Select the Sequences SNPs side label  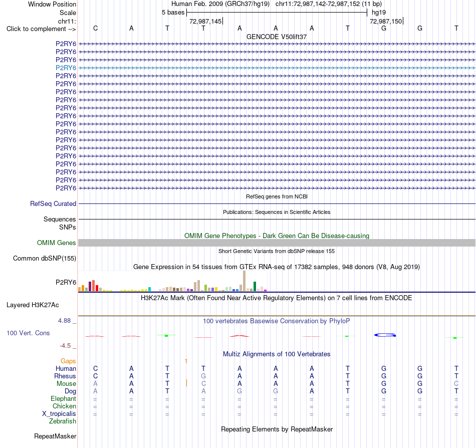click(60, 223)
